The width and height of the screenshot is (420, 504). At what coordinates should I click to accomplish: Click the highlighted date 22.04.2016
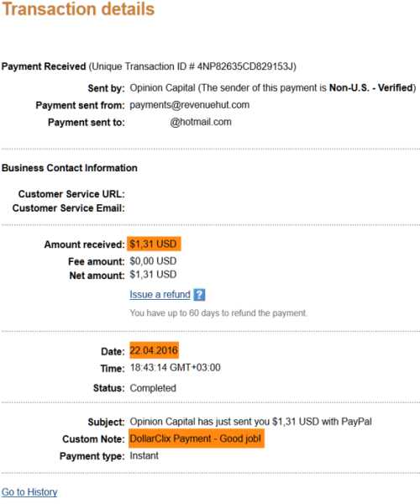tap(154, 350)
